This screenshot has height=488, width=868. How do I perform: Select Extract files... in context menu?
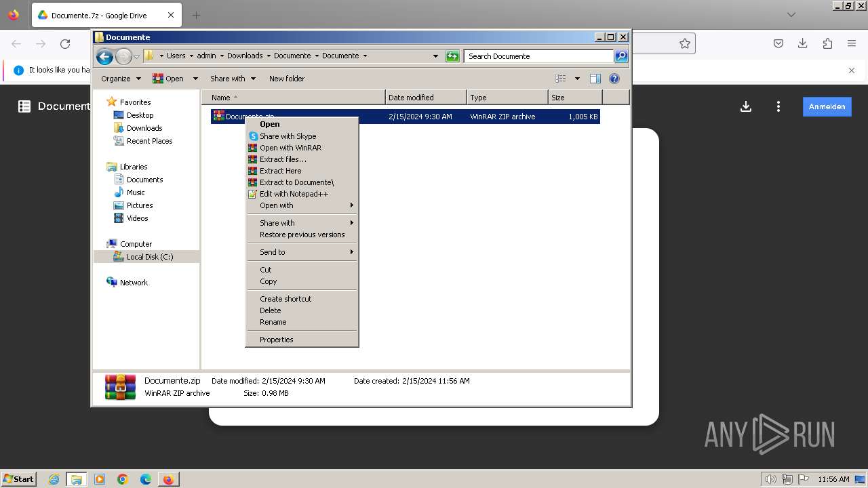pyautogui.click(x=302, y=159)
